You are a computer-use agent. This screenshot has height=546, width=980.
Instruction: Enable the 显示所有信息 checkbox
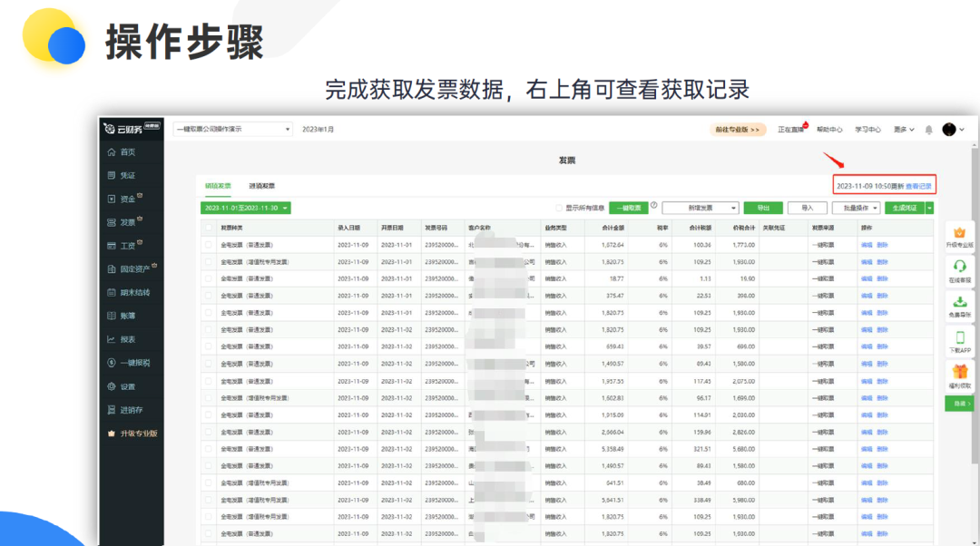point(559,208)
